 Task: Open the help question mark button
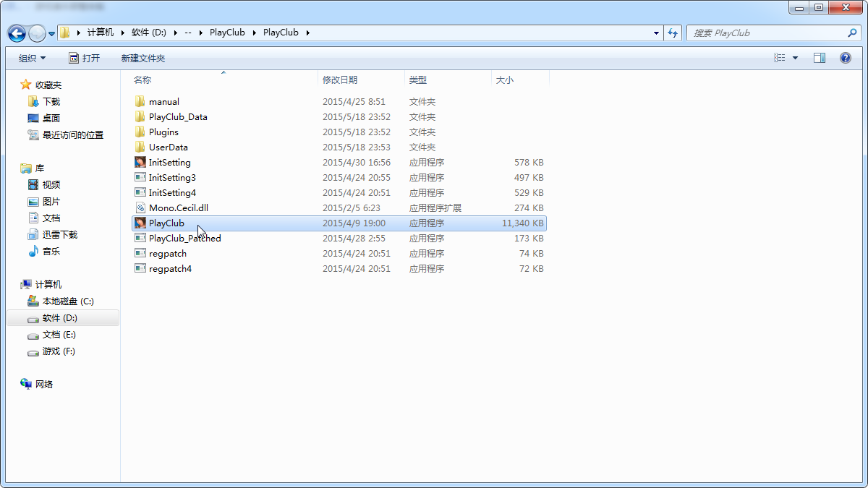click(845, 58)
